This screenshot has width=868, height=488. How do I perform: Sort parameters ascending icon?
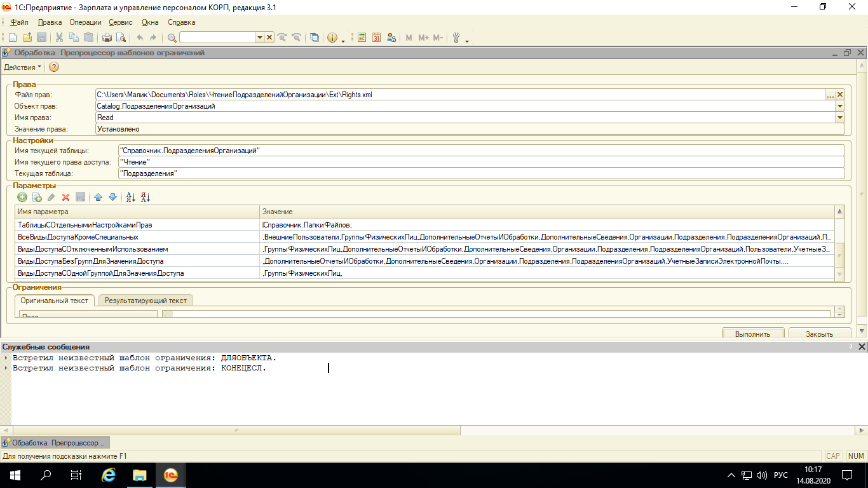(131, 198)
